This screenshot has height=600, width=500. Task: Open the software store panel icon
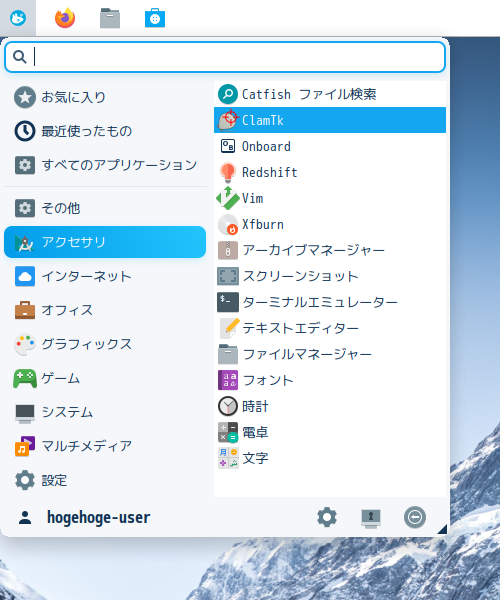[x=155, y=18]
